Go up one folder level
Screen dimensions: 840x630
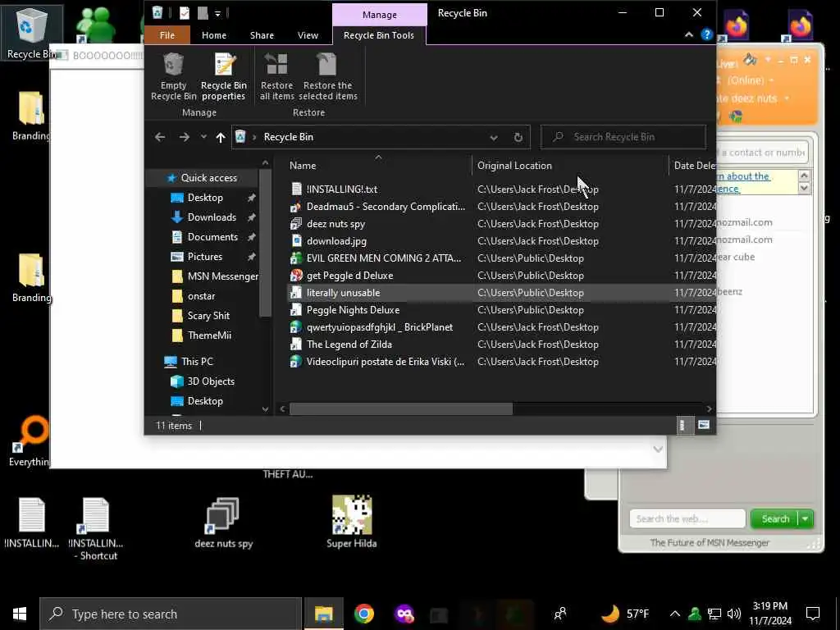tap(220, 137)
